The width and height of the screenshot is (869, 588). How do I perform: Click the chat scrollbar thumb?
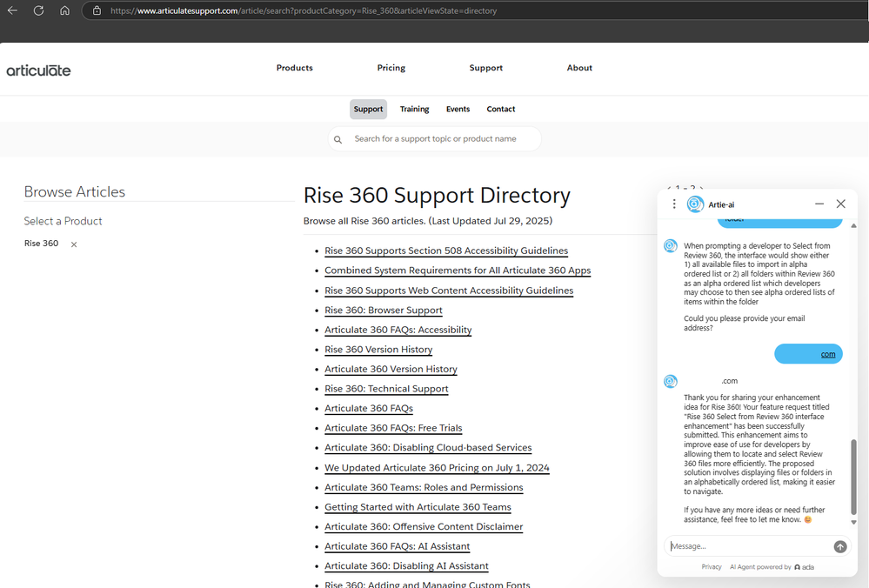pos(853,477)
